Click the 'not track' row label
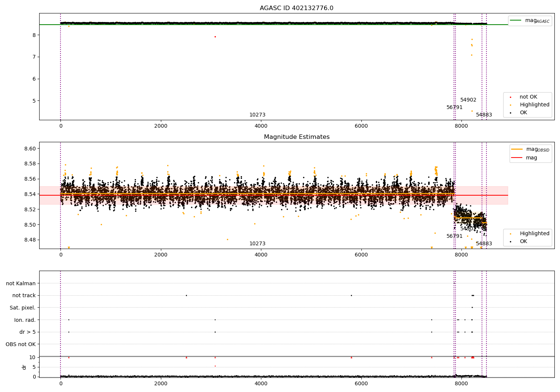 point(24,295)
